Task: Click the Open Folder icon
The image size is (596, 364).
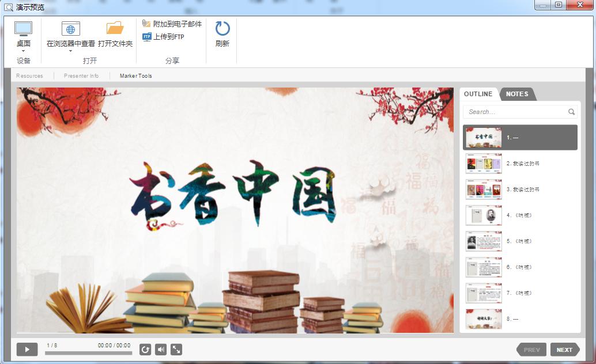Action: (x=115, y=28)
